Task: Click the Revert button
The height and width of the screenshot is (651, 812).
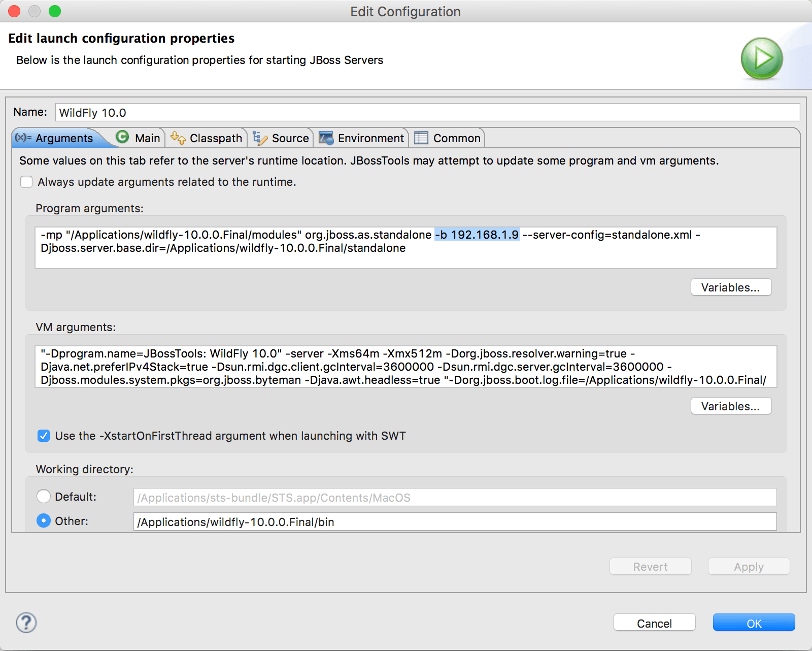Action: point(651,567)
